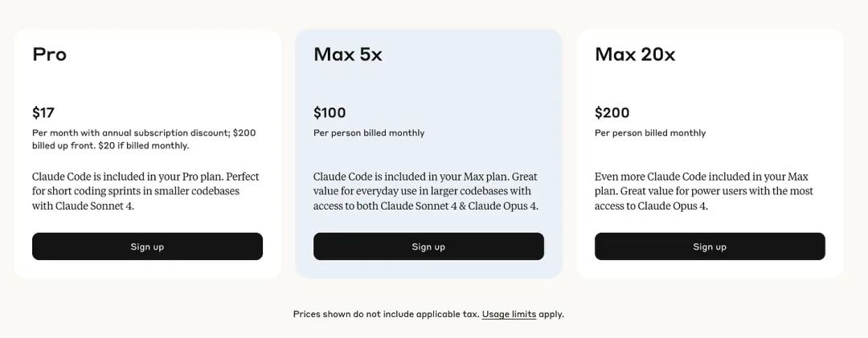868x338 pixels.
Task: Click the Max 20x plan heading
Action: (x=635, y=55)
